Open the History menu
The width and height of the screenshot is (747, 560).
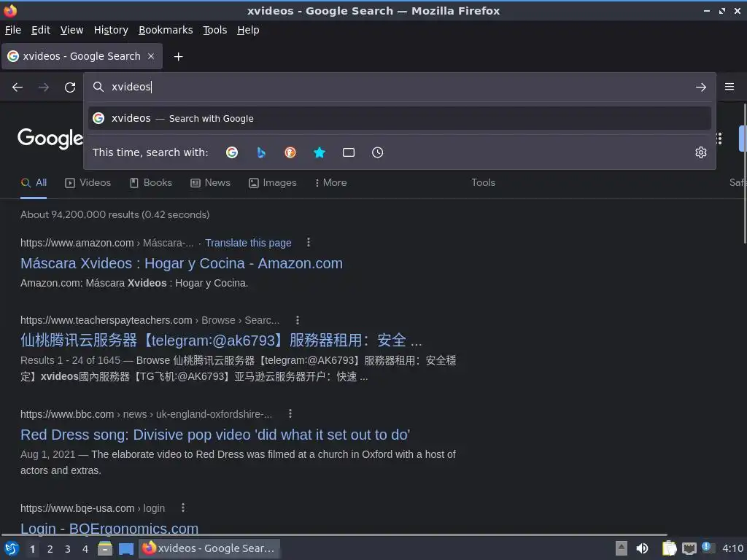coord(111,30)
